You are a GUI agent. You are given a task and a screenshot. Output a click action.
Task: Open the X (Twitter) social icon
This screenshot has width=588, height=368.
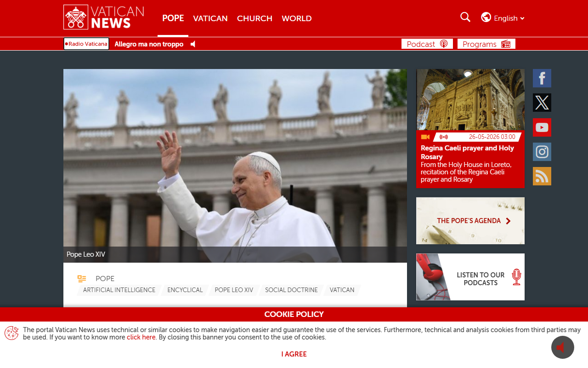tap(542, 103)
